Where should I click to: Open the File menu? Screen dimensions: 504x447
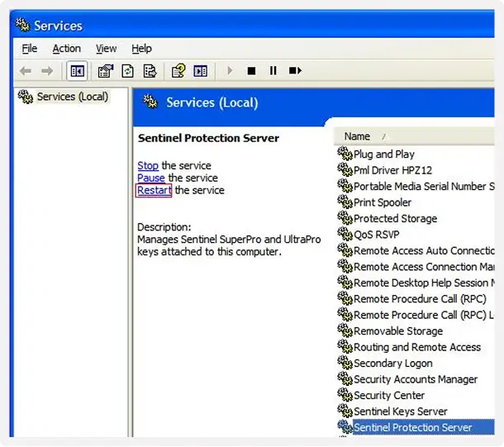[x=29, y=49]
